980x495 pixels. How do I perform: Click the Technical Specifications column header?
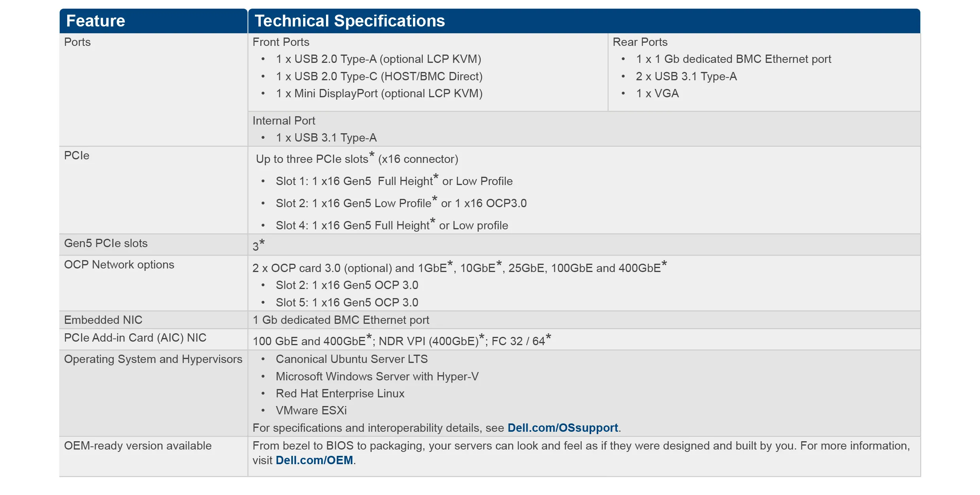(x=350, y=21)
